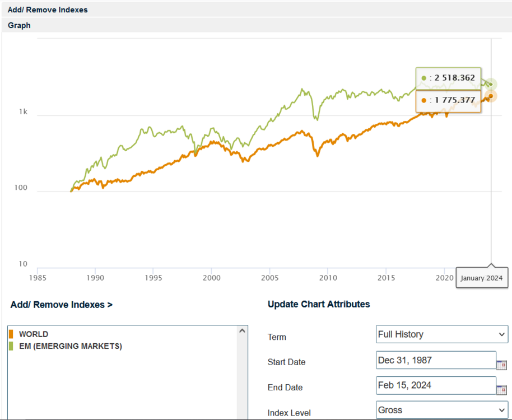The image size is (512, 420).
Task: Open the Add/ Remove Indexes > link
Action: click(62, 305)
